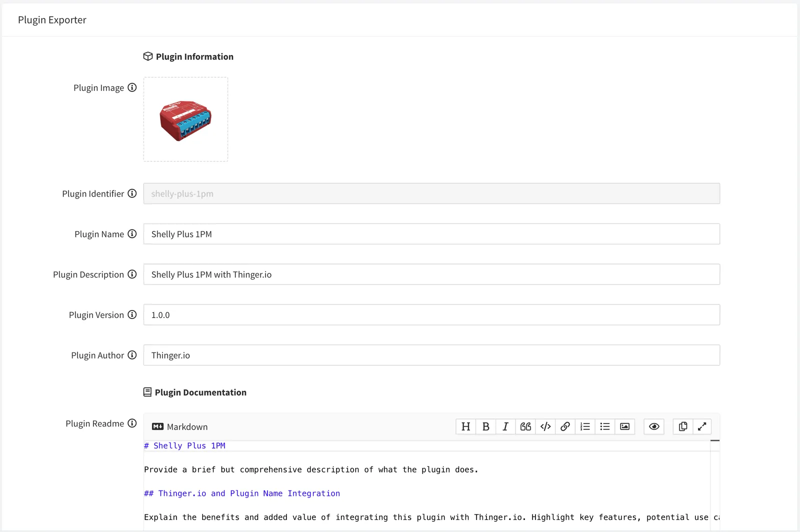The height and width of the screenshot is (532, 800).
Task: Show info tooltip for Plugin Version
Action: 132,314
